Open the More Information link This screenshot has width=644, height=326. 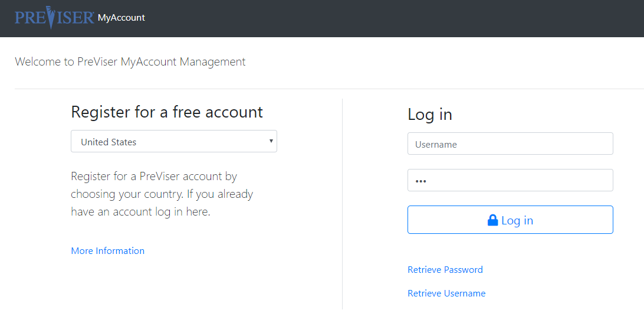[107, 251]
